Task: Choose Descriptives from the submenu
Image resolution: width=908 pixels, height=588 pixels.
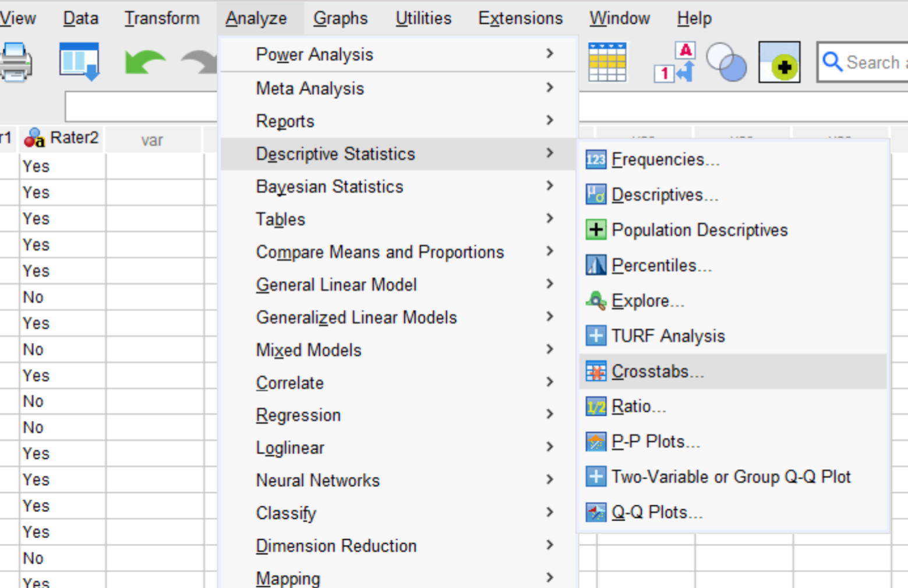Action: coord(665,195)
